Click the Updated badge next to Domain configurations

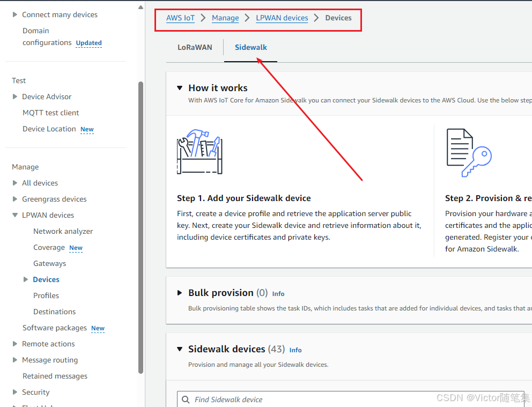(x=89, y=43)
